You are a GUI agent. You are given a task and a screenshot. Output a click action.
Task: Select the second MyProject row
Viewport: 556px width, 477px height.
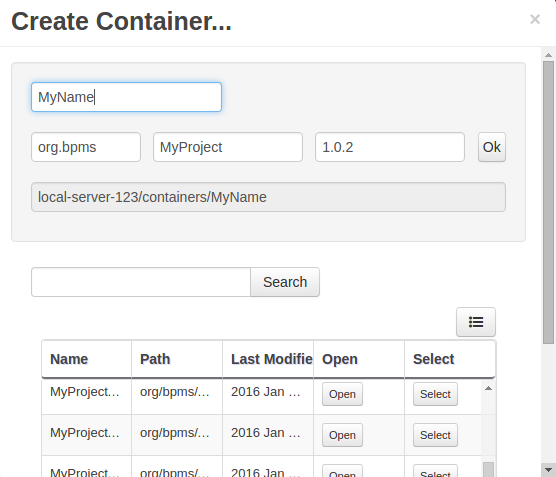[435, 435]
